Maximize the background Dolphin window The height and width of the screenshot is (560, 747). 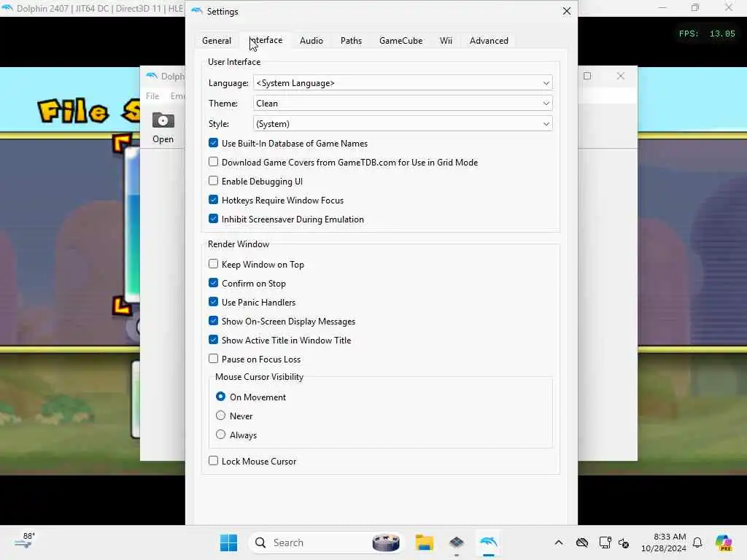[x=587, y=76]
